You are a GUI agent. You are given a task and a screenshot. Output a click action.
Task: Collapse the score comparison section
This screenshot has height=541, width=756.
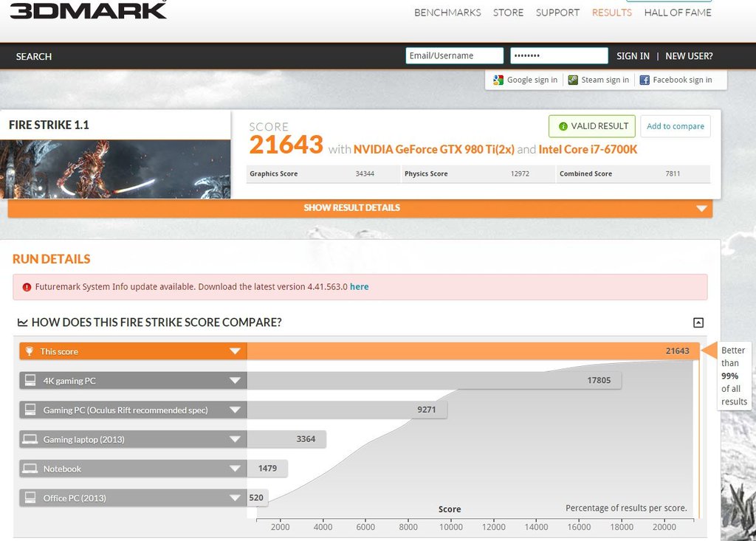(698, 323)
